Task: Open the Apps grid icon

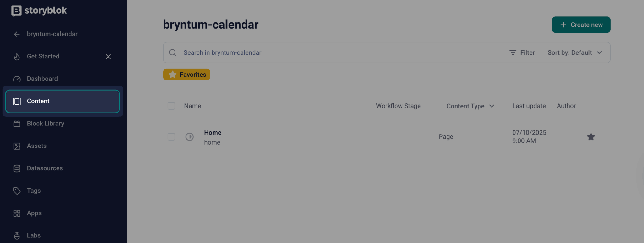Action: tap(17, 213)
